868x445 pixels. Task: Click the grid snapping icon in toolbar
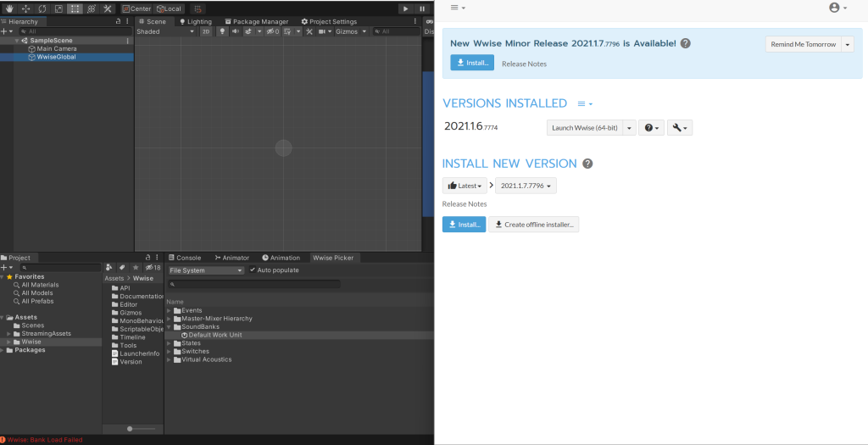point(198,8)
